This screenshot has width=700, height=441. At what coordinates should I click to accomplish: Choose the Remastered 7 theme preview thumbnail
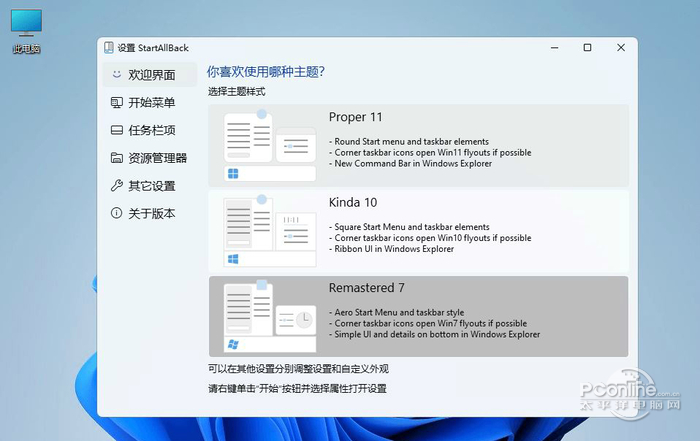tap(270, 316)
